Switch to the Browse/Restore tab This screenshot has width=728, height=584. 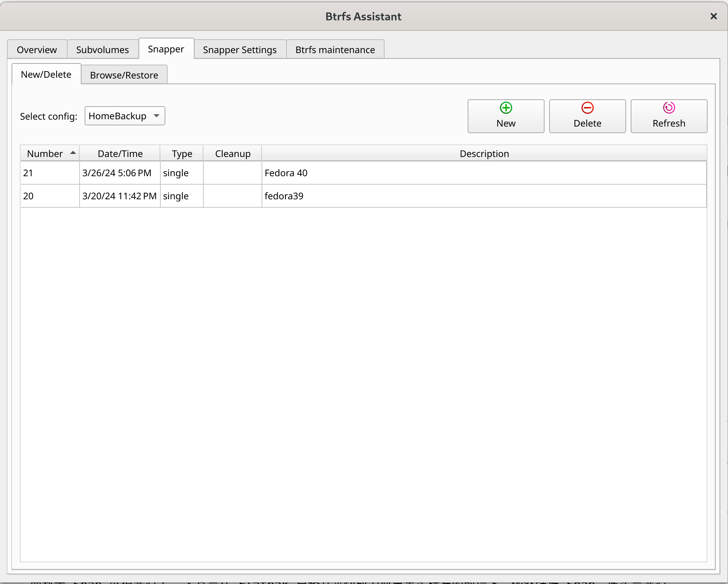click(124, 75)
